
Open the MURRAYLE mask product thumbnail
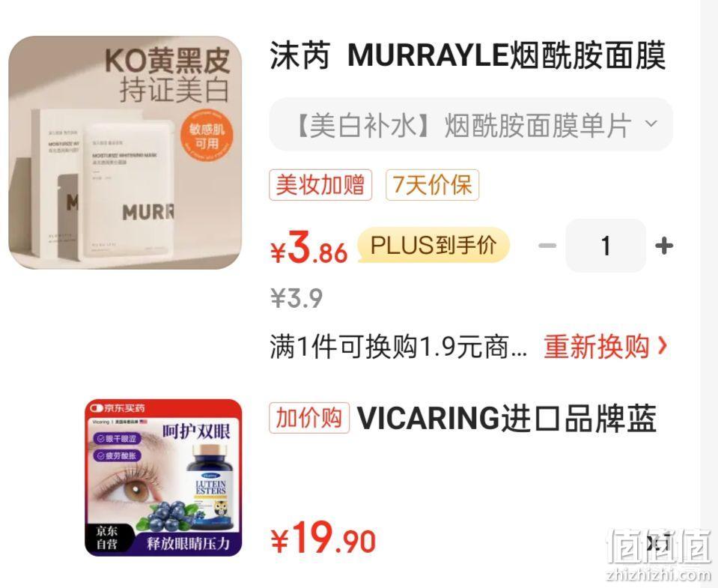tap(126, 153)
